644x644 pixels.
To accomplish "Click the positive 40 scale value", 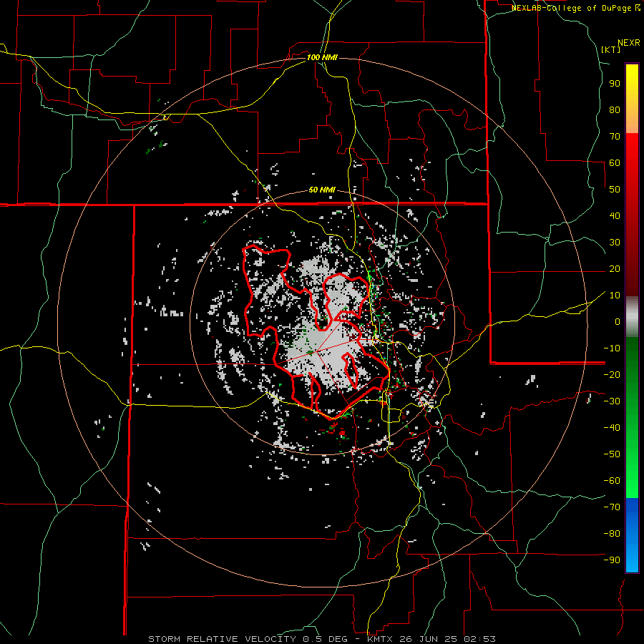I will pos(615,215).
